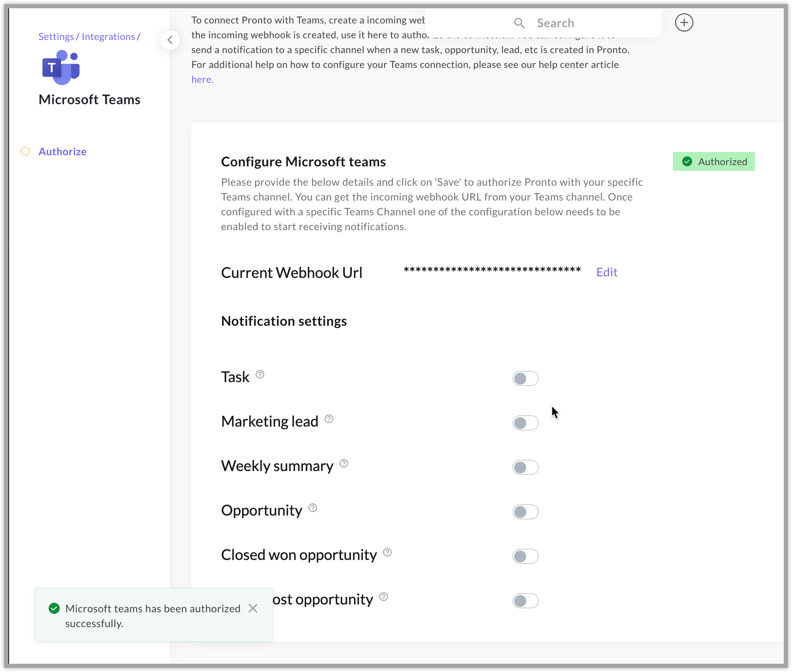Screen dimensions: 792x672
Task: Click the Authorized status badge
Action: pyautogui.click(x=714, y=161)
